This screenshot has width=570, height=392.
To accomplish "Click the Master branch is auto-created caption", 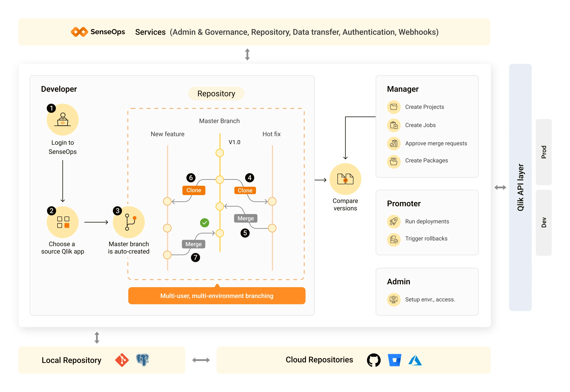I will click(x=128, y=248).
